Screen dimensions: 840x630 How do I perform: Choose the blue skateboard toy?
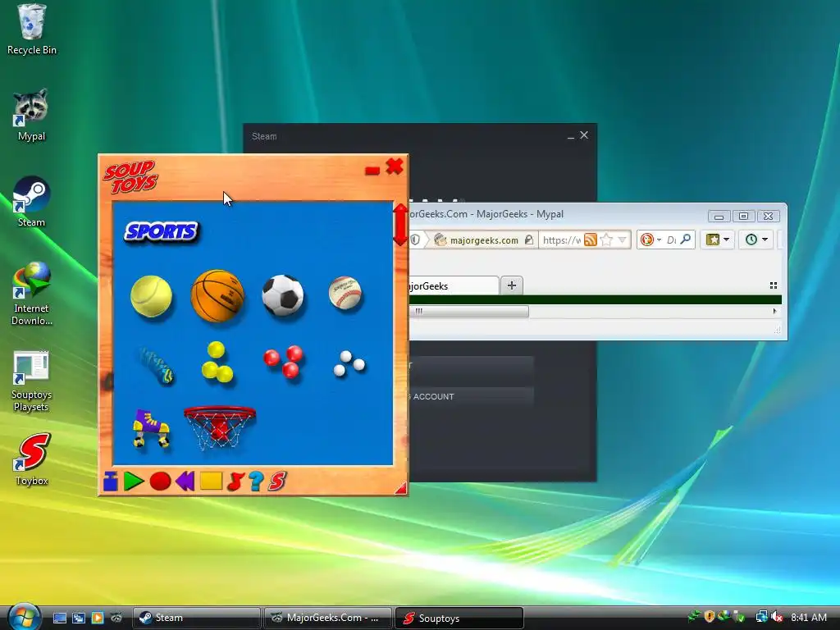point(157,365)
